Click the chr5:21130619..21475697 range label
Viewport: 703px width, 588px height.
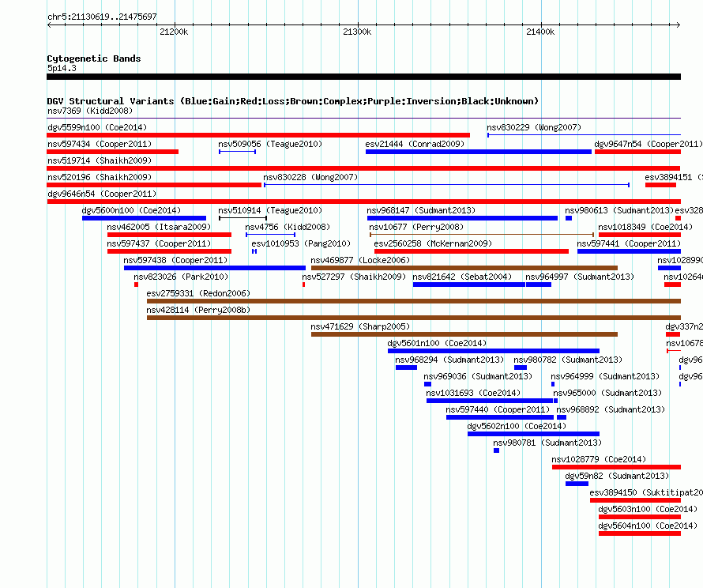tap(102, 17)
